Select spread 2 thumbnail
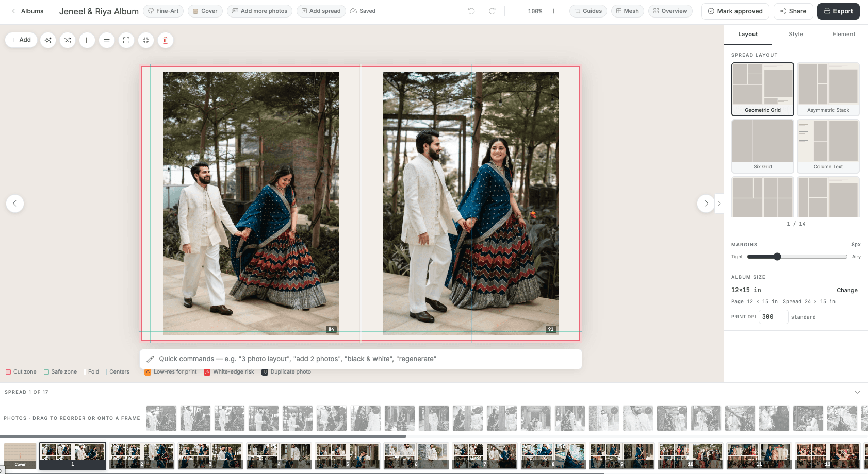868x474 pixels. [142, 456]
